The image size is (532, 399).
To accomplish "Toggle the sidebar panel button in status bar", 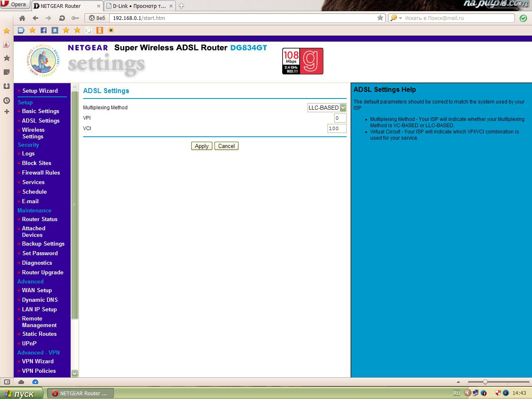I will coord(7,382).
